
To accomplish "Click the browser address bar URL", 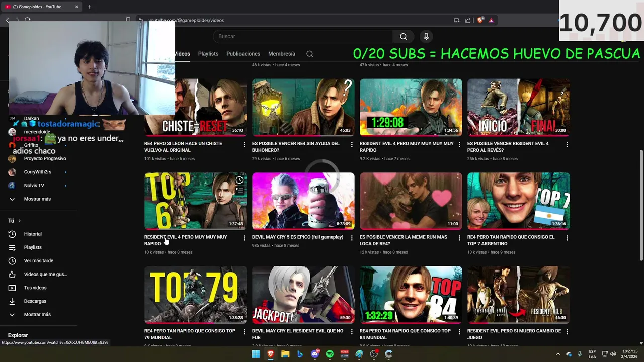I will 186,20.
